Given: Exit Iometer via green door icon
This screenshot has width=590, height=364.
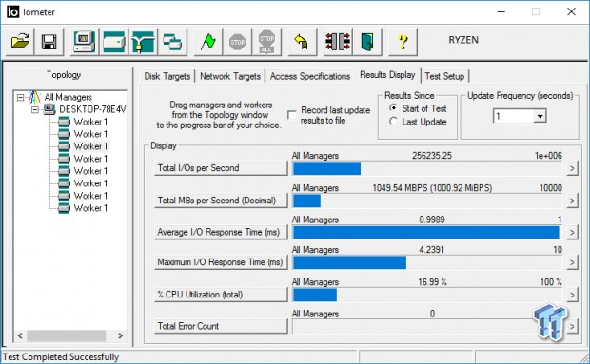Looking at the screenshot, I should pos(367,42).
